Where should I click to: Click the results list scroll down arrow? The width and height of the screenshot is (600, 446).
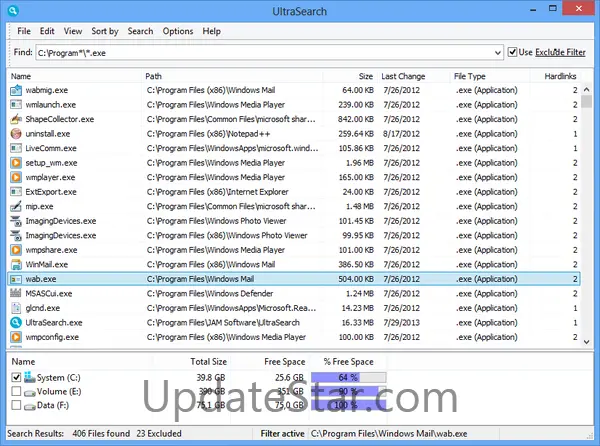click(x=586, y=342)
